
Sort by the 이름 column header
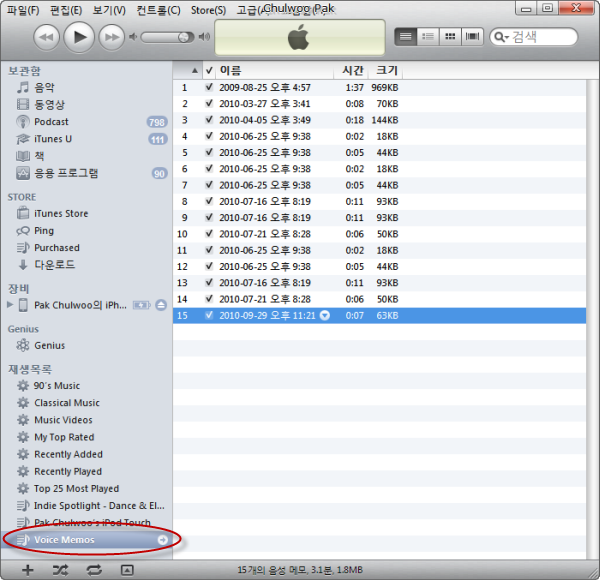(x=275, y=70)
